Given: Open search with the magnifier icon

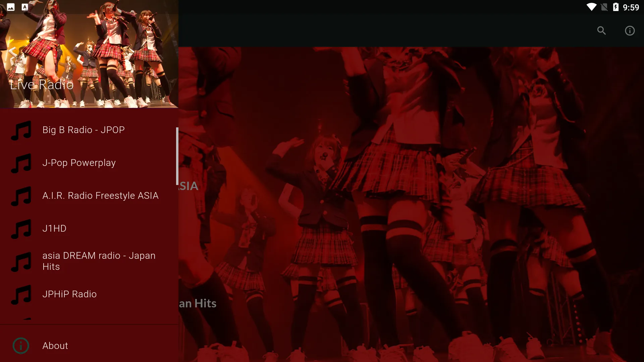Looking at the screenshot, I should click(x=601, y=31).
